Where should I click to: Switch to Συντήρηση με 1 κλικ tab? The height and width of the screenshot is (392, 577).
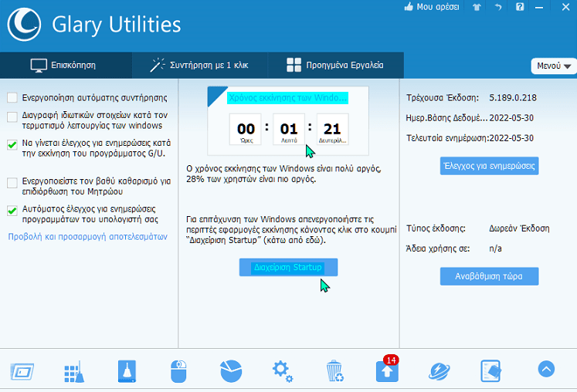[200, 66]
